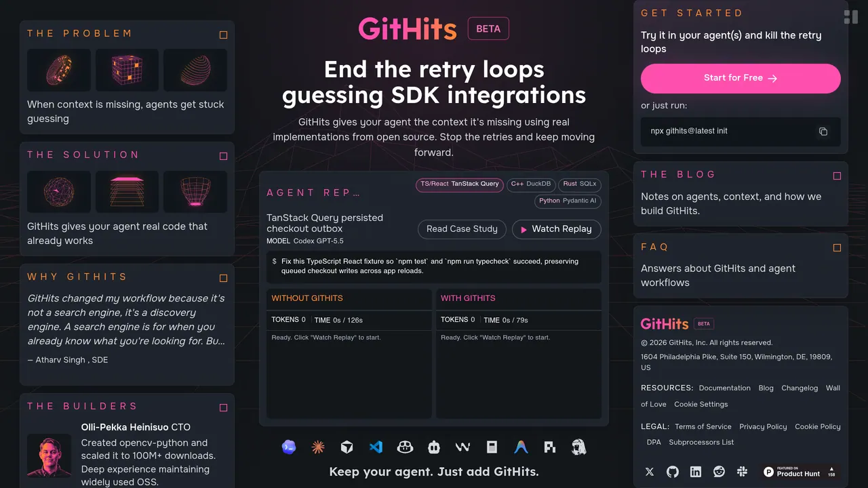
Task: Click the Atharv Singh testimonial quote
Action: 126,320
